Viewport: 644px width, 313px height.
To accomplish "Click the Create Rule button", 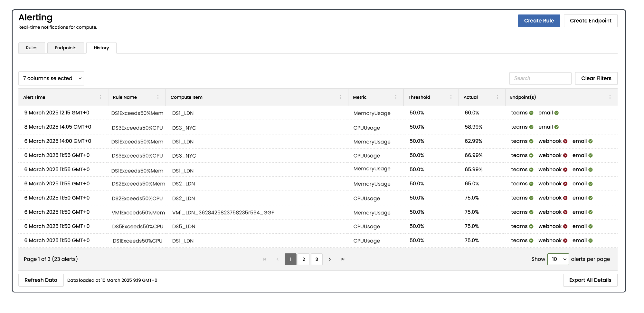I will point(539,21).
